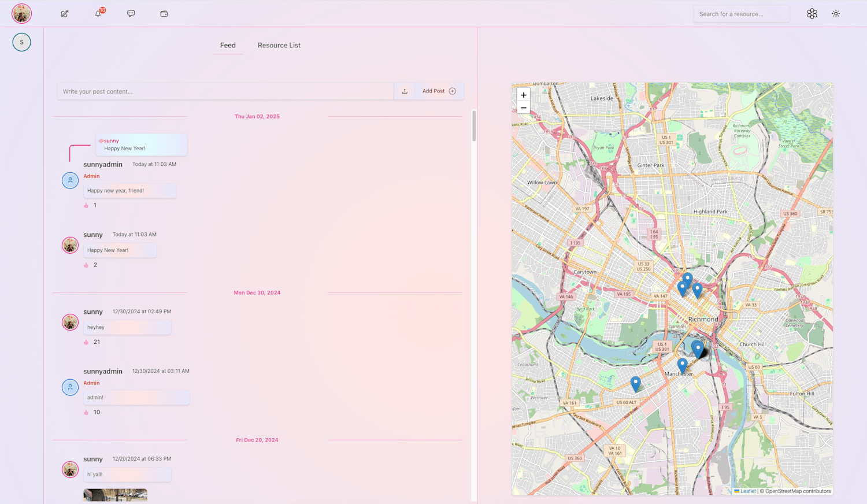Click the compose post pencil icon

[65, 13]
